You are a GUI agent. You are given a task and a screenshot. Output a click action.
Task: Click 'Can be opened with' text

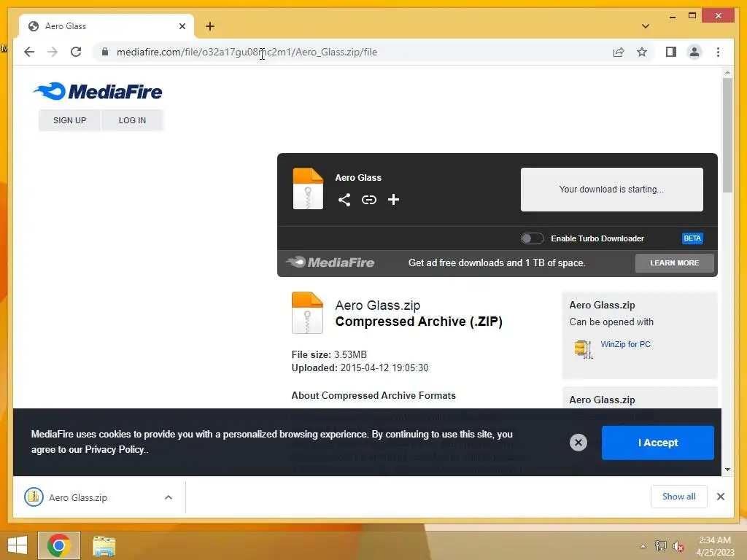coord(611,322)
